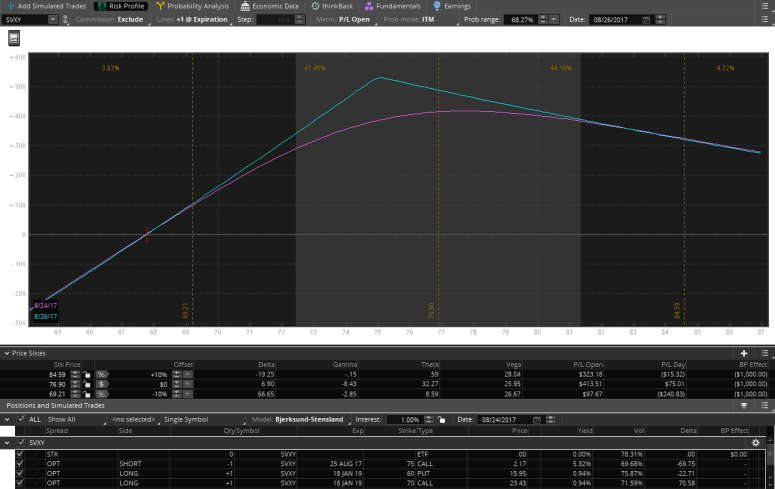Toggle checkbox for the SVXY STK row
Viewport: 775px width, 489px height.
(19, 453)
